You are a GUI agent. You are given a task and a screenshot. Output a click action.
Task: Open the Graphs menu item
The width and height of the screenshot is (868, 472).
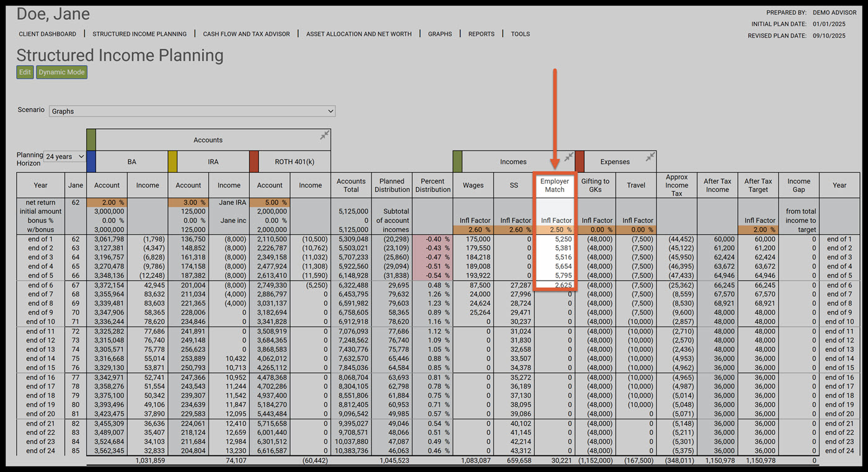pyautogui.click(x=440, y=34)
